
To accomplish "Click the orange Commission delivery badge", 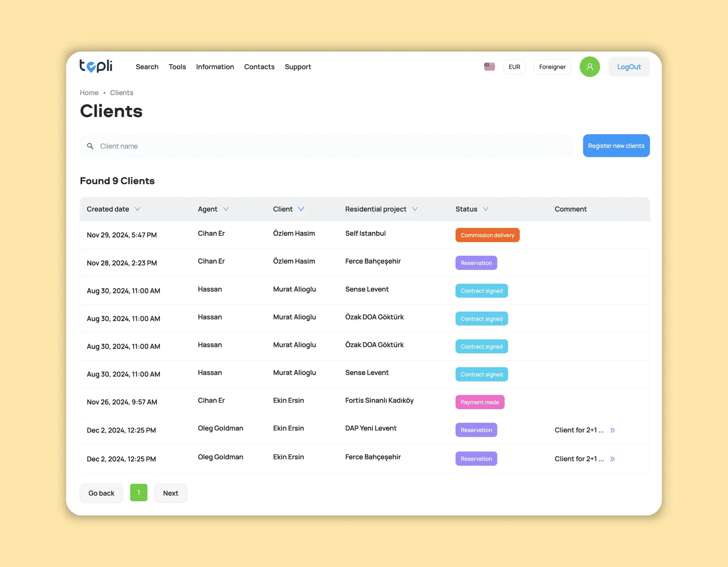I will [487, 235].
